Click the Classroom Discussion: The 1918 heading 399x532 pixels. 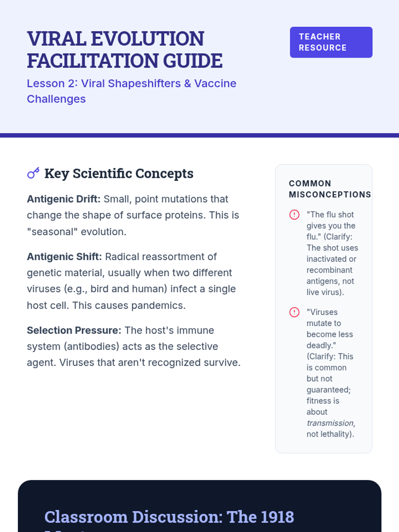click(169, 517)
